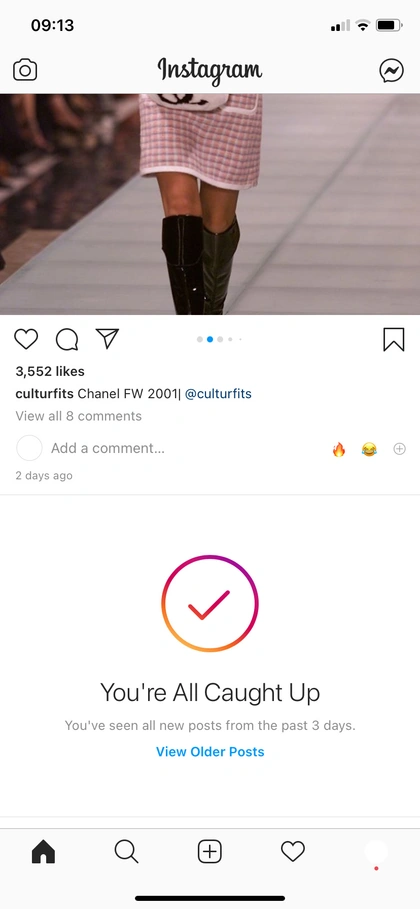Screen dimensions: 420x909
Task: Expand View all 8 comments
Action: pos(78,416)
